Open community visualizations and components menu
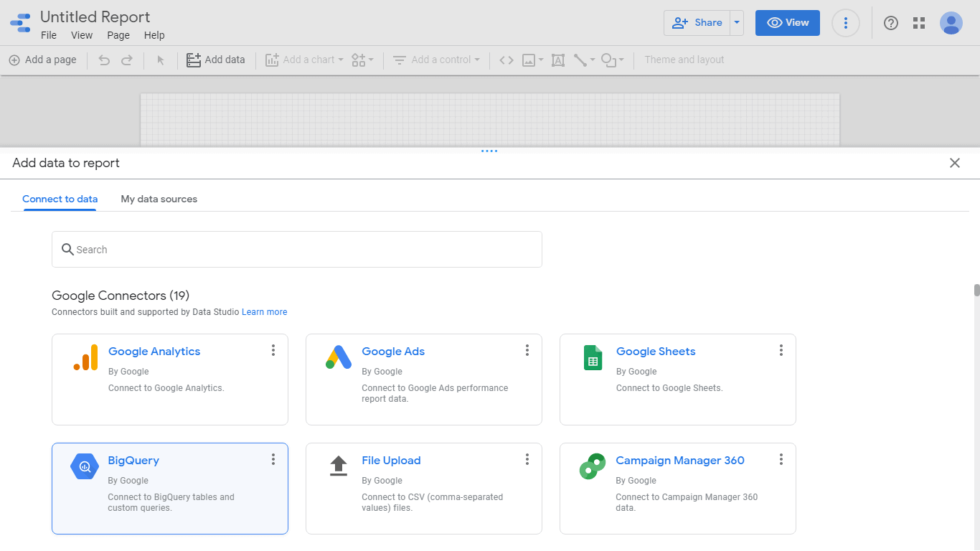This screenshot has height=551, width=980. [362, 60]
